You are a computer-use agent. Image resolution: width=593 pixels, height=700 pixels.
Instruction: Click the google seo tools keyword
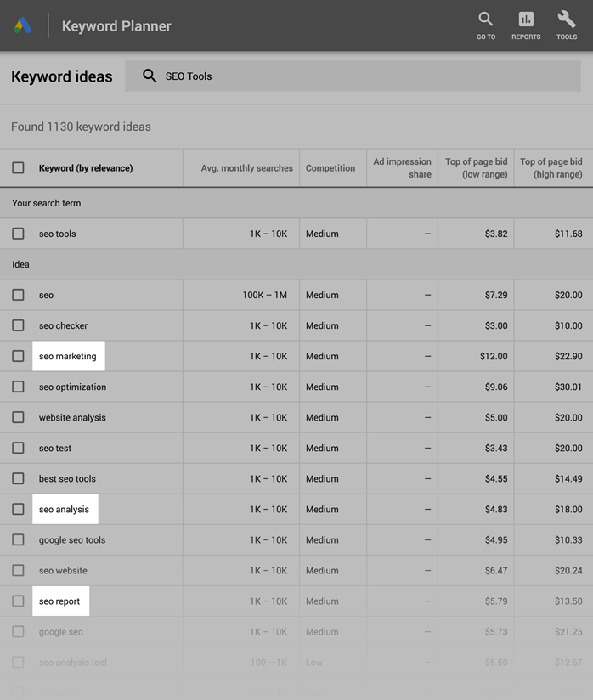click(x=72, y=540)
